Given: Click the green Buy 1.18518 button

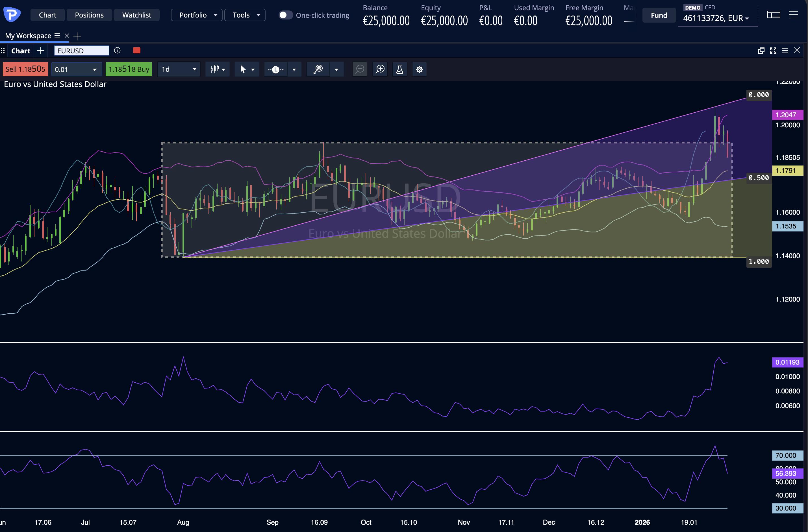Looking at the screenshot, I should click(129, 69).
